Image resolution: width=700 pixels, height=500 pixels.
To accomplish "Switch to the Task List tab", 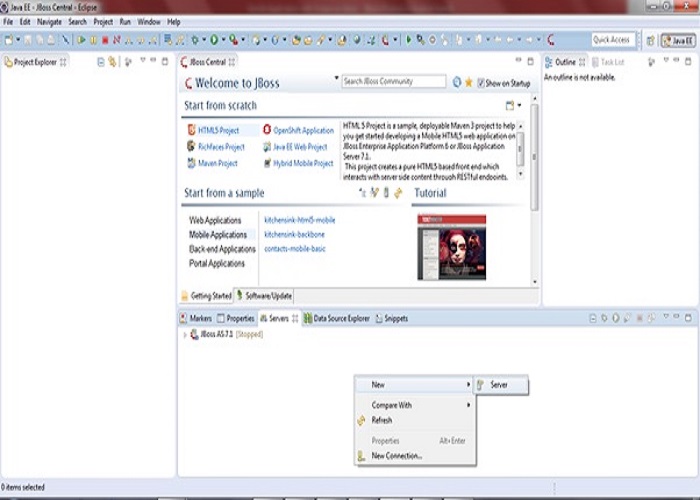I will coord(608,62).
